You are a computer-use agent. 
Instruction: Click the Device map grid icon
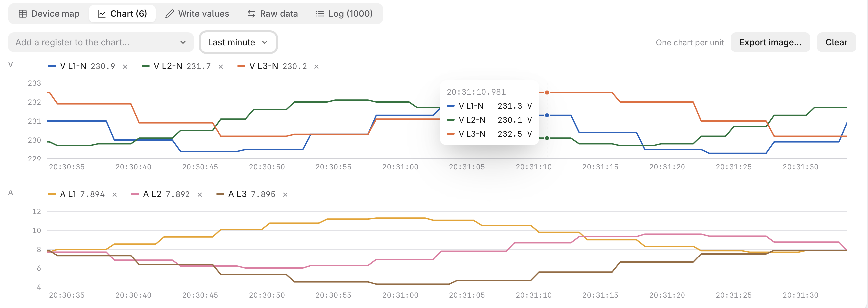click(23, 14)
